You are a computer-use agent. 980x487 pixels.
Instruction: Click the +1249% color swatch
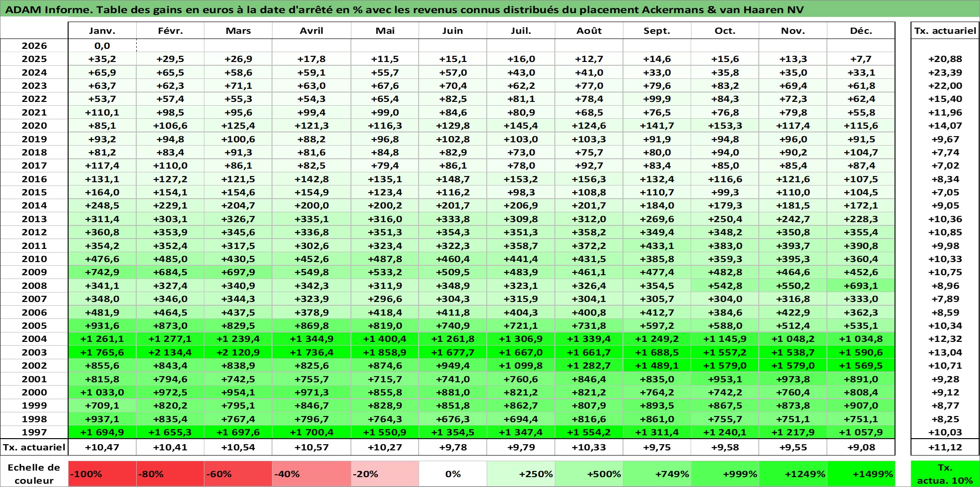coord(793,474)
